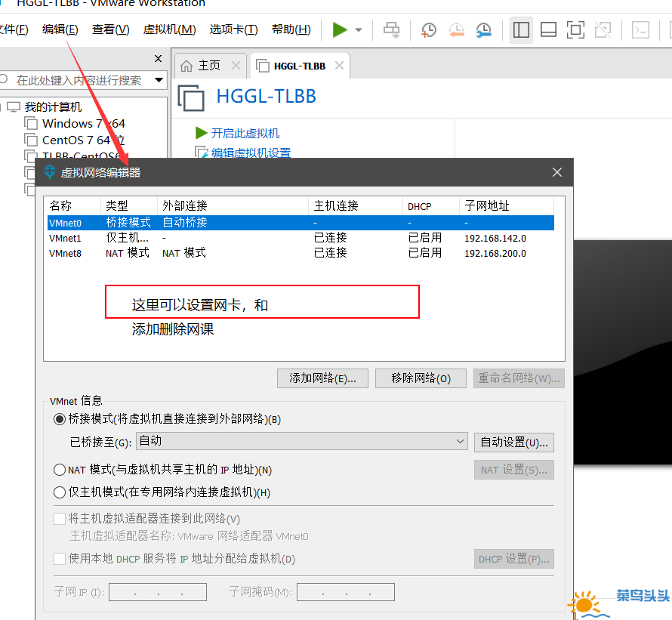Close the library sidebar panel
Screen dimensions: 672x620
pyautogui.click(x=158, y=58)
